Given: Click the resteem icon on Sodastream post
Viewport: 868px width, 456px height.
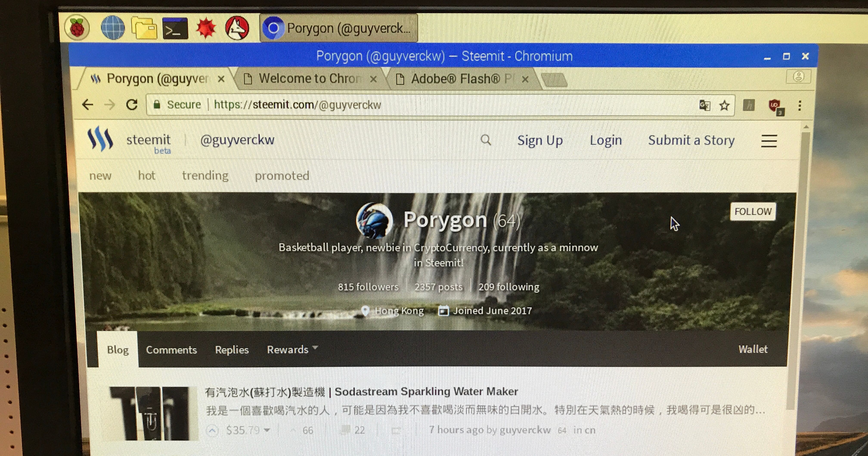Looking at the screenshot, I should (396, 430).
